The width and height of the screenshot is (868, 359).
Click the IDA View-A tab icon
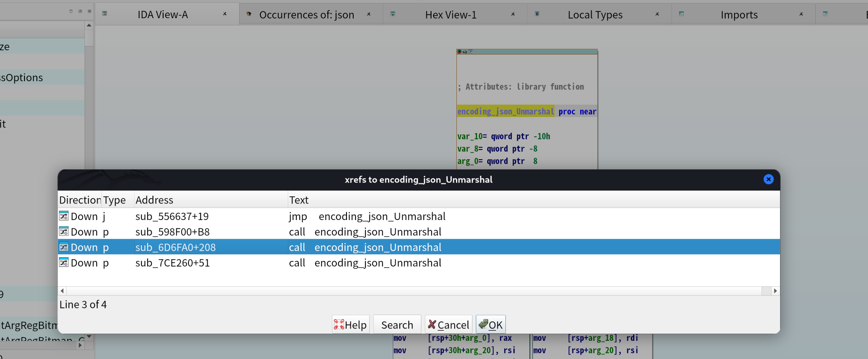[105, 14]
